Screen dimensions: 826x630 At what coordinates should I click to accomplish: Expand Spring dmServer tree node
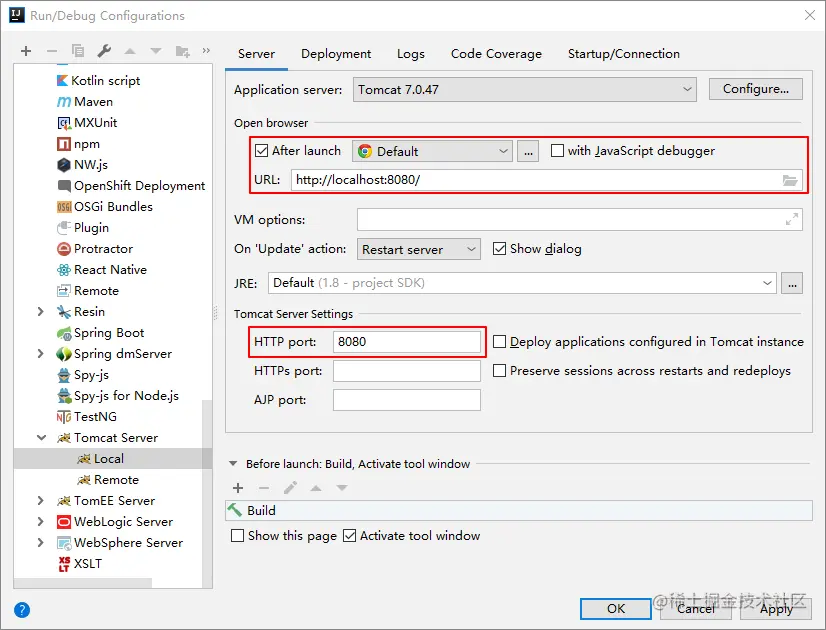tap(41, 354)
